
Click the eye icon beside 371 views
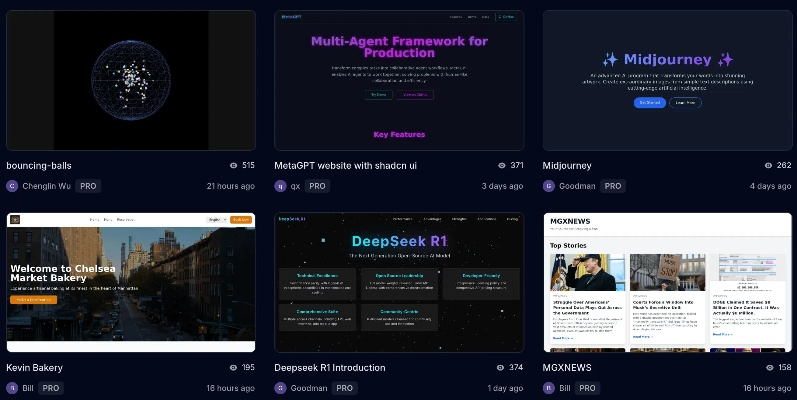coord(502,165)
